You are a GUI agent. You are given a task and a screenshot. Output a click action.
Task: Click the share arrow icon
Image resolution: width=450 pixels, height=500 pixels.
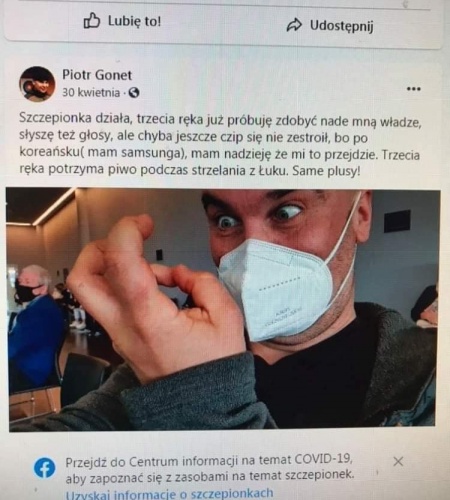[x=294, y=25]
